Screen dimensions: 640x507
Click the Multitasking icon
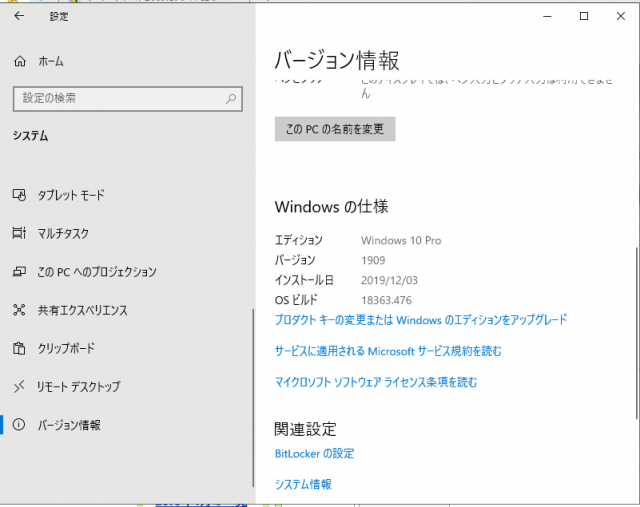click(19, 233)
